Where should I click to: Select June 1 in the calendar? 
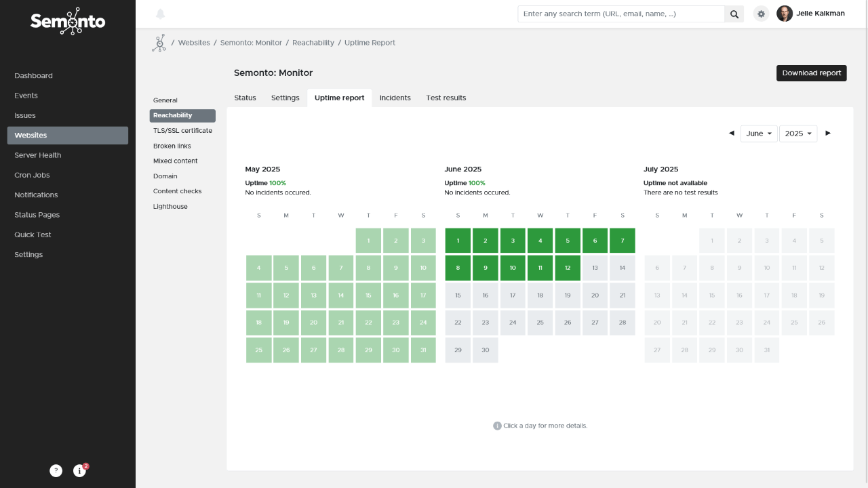458,241
